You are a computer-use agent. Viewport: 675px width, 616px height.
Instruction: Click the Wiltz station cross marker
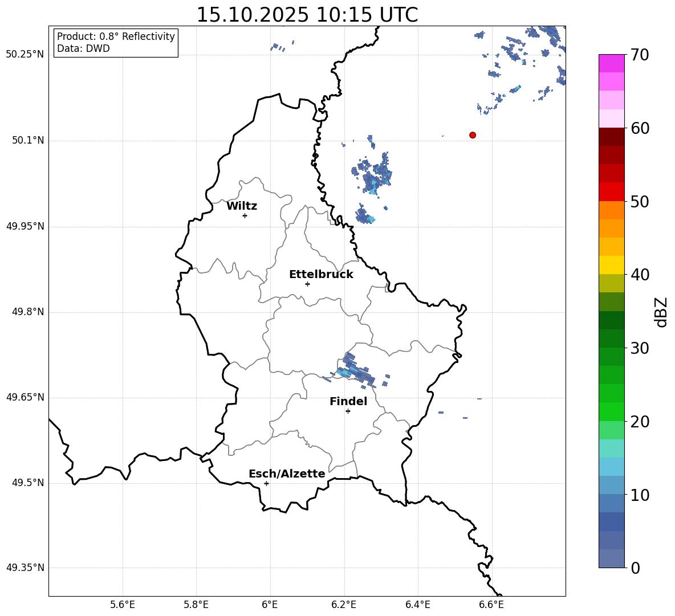point(245,215)
